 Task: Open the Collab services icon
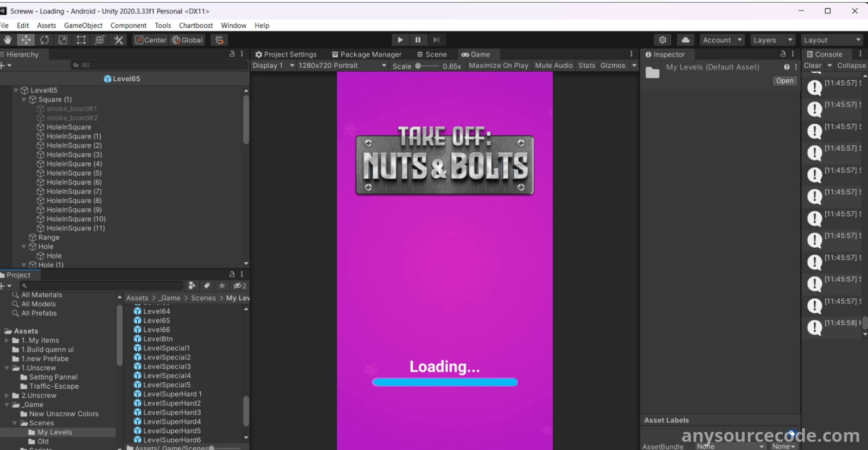pyautogui.click(x=662, y=40)
